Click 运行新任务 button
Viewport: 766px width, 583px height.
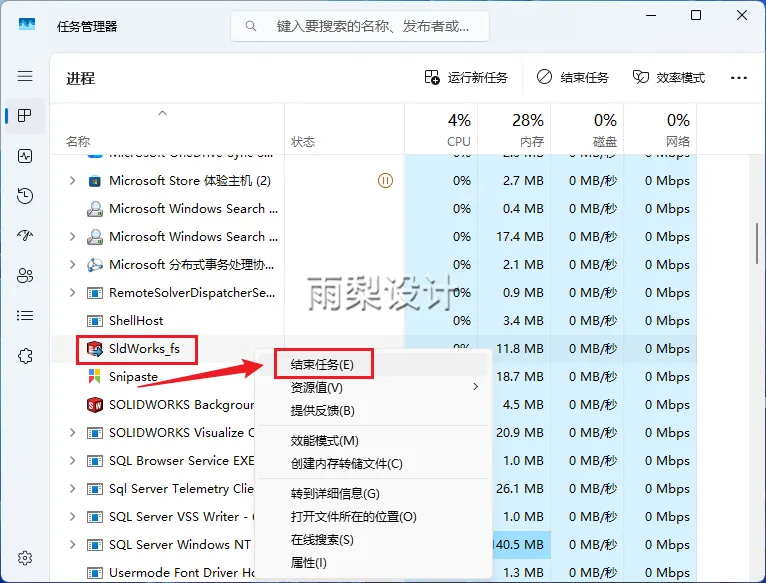click(466, 78)
